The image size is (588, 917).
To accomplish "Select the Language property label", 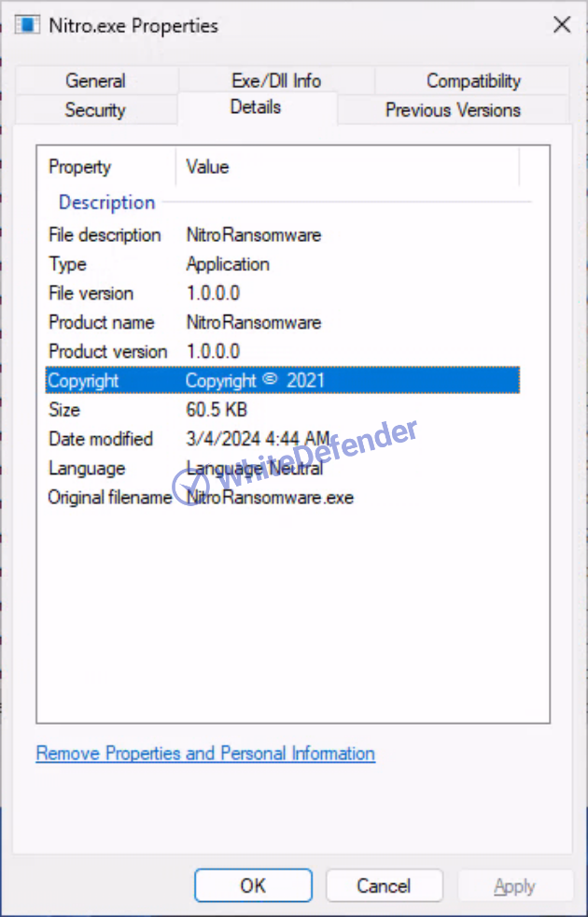I will (x=87, y=469).
